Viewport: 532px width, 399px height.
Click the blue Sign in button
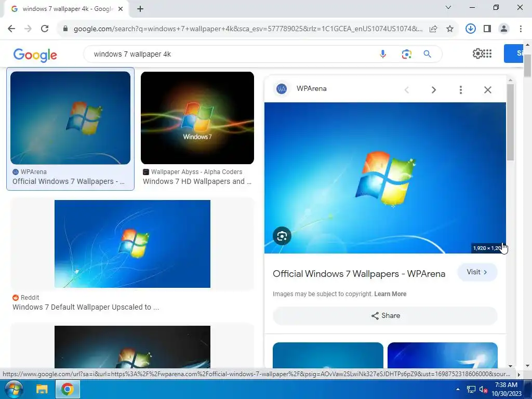513,54
